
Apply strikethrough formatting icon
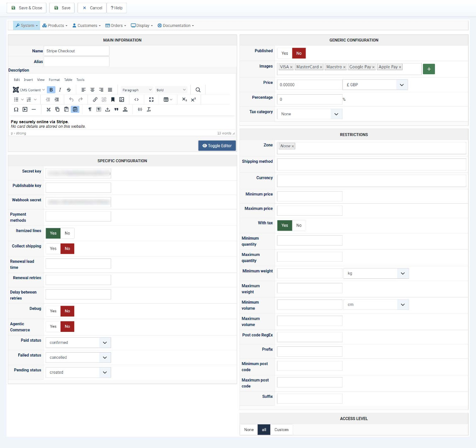(68, 90)
